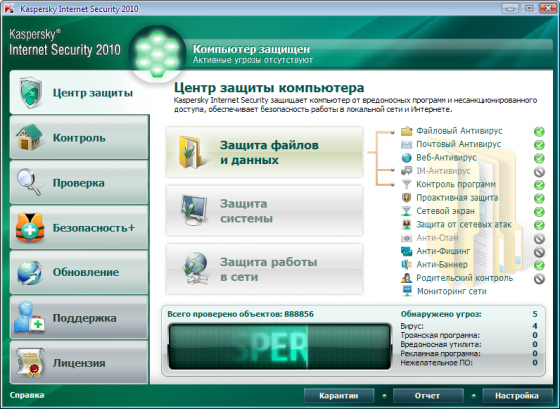The image size is (560, 409).
Task: Expand the Защита файлов и данных section
Action: tap(265, 152)
